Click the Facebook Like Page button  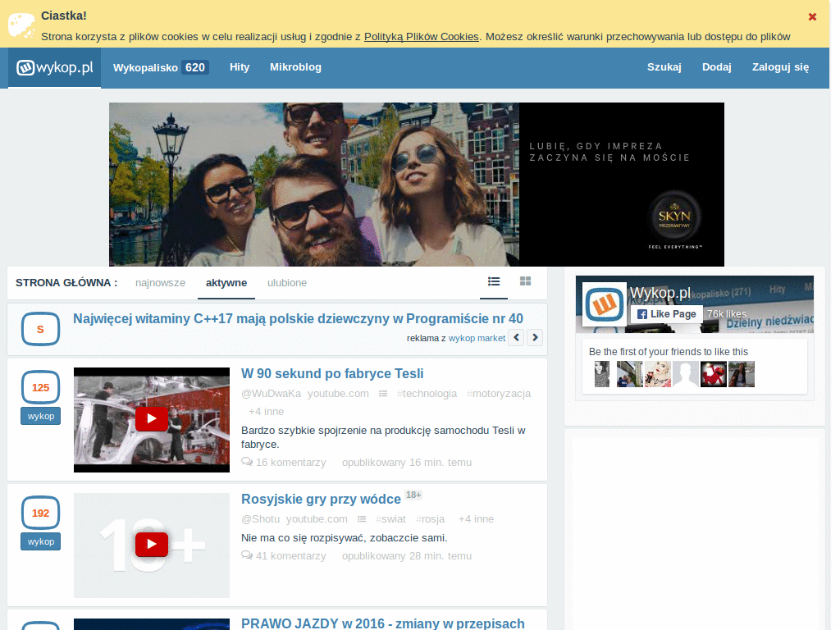(666, 314)
